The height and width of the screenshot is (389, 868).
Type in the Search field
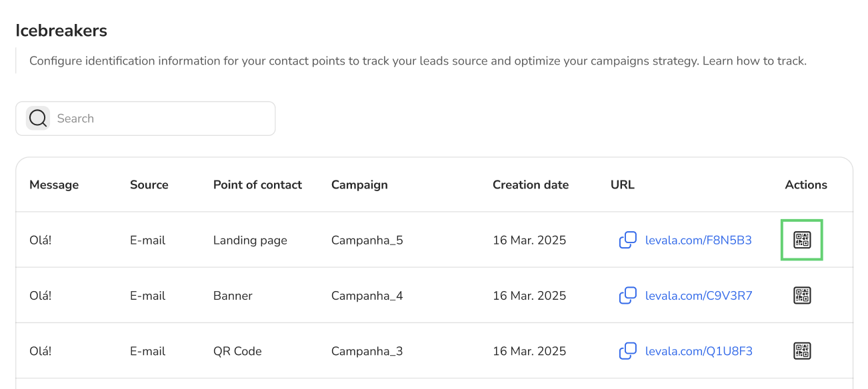pos(160,119)
